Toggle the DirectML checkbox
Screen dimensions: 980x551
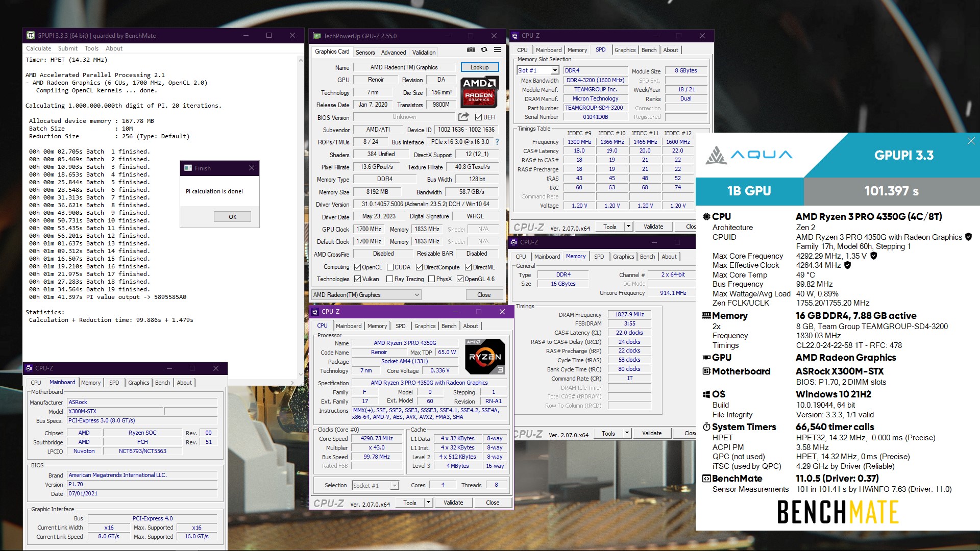point(468,267)
